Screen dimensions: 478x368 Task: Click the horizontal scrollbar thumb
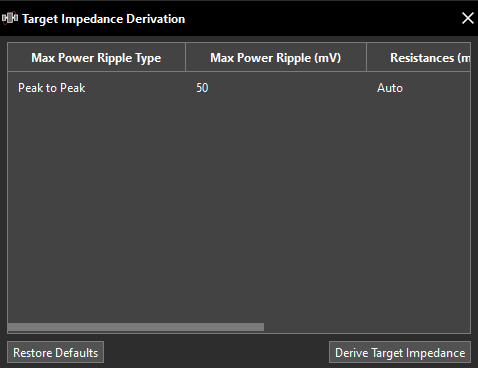click(136, 327)
